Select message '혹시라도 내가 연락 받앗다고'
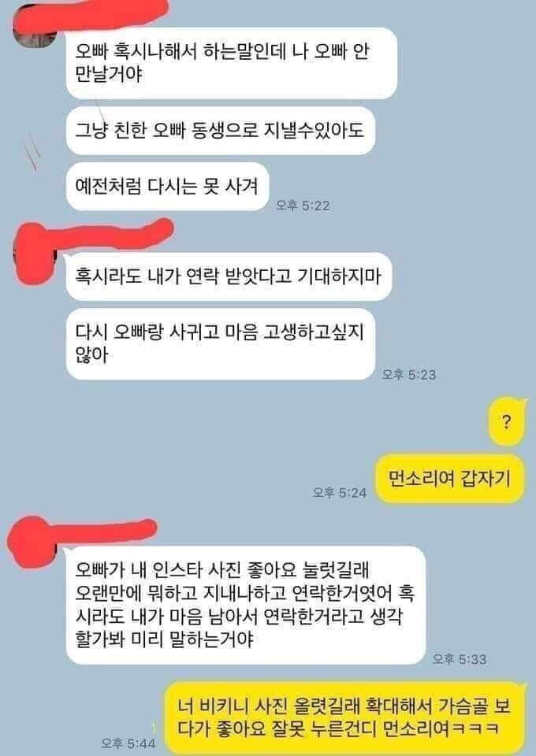The width and height of the screenshot is (536, 756). click(x=229, y=276)
